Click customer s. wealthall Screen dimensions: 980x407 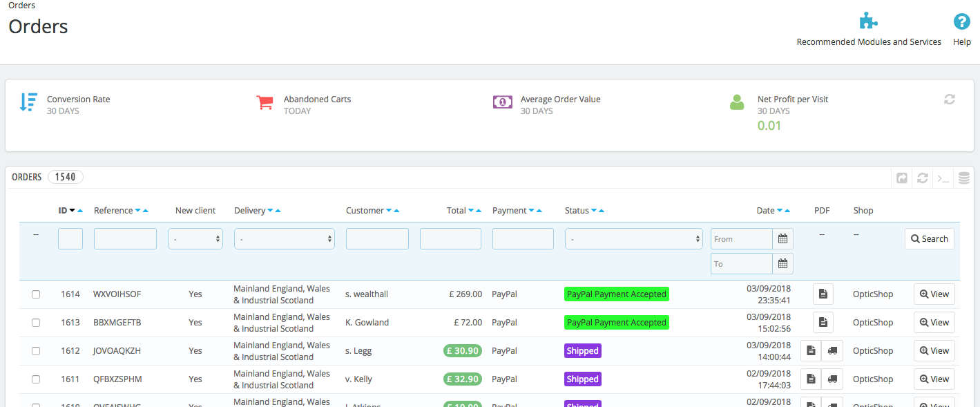pyautogui.click(x=367, y=294)
